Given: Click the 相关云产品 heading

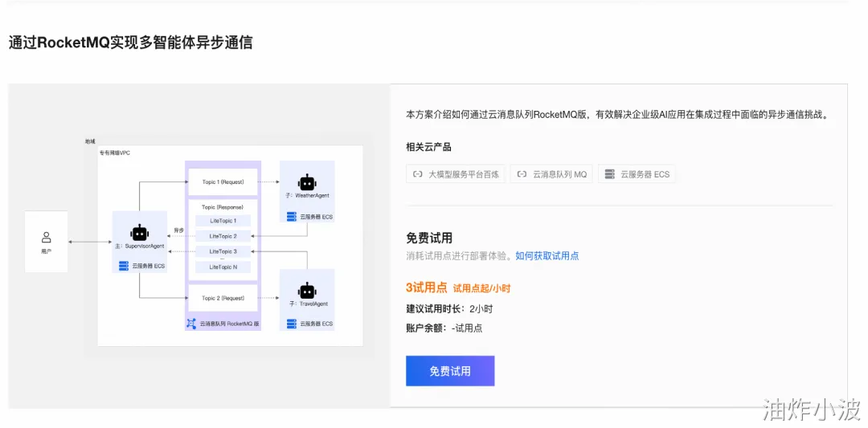Looking at the screenshot, I should point(428,146).
